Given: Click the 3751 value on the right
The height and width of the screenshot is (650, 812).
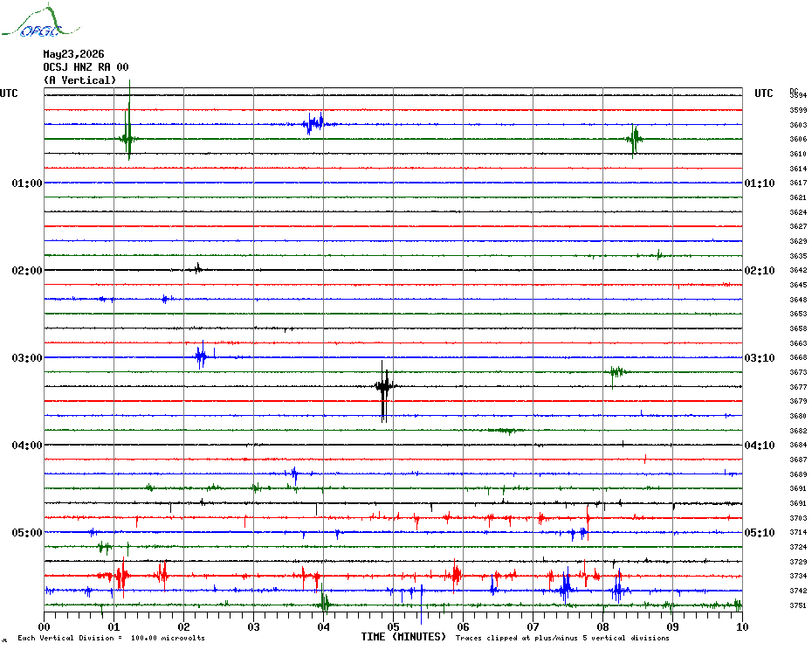Looking at the screenshot, I should (x=798, y=605).
